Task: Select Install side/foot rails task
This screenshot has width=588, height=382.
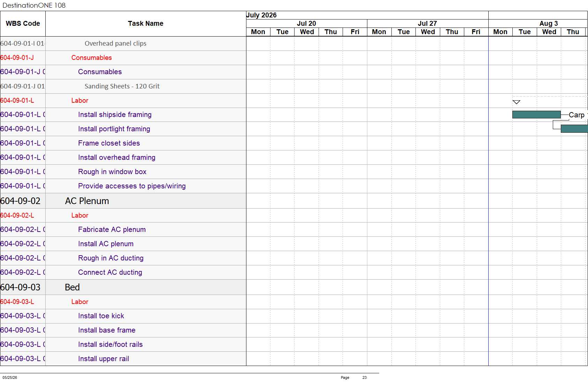Action: 110,344
